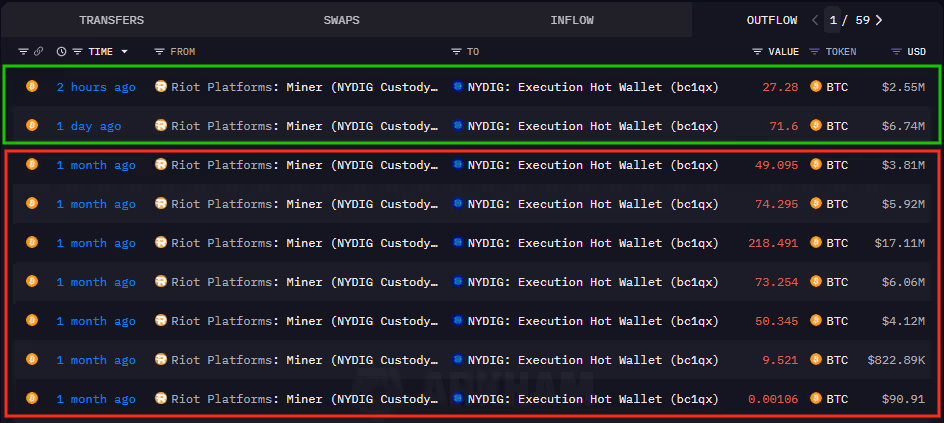Click BTC token icon in the $5.92M row

coord(816,204)
